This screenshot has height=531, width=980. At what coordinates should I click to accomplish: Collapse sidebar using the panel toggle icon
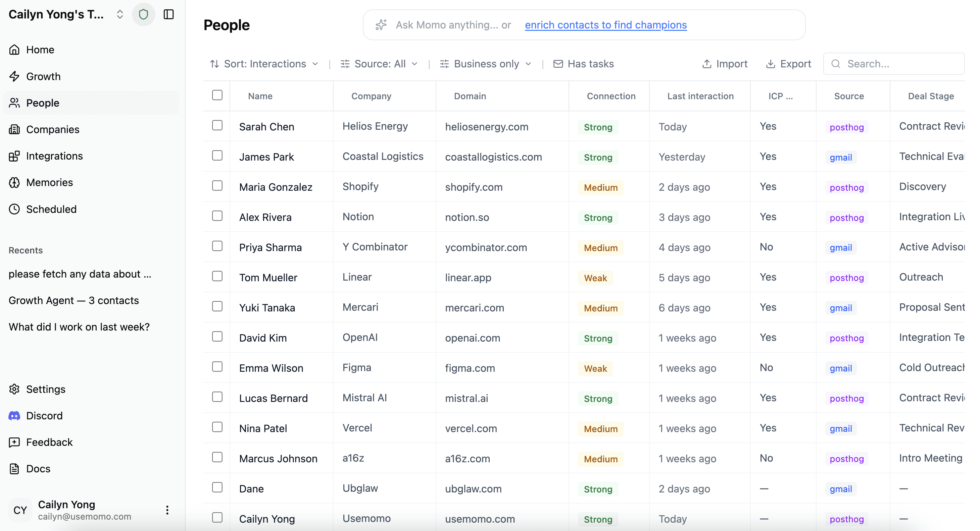[x=168, y=14]
